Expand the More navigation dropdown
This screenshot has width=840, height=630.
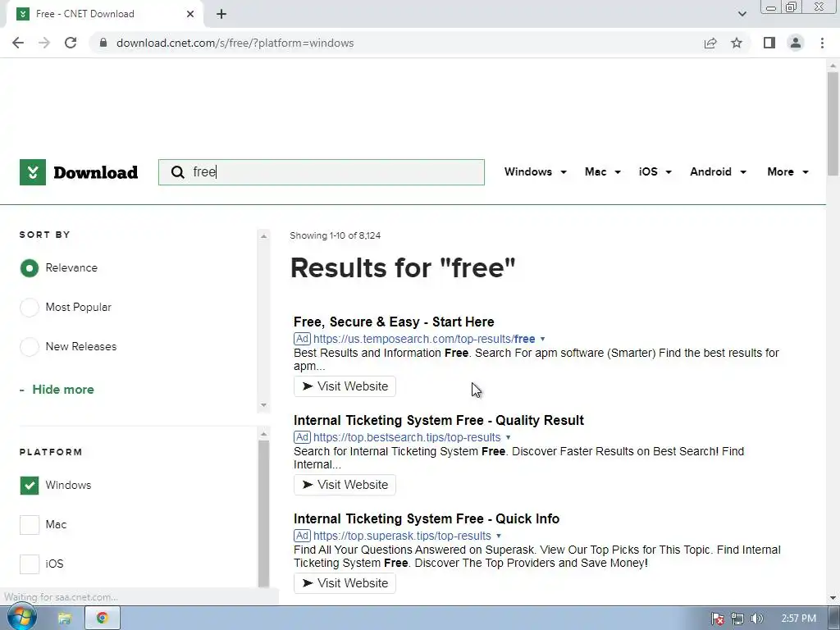(787, 172)
